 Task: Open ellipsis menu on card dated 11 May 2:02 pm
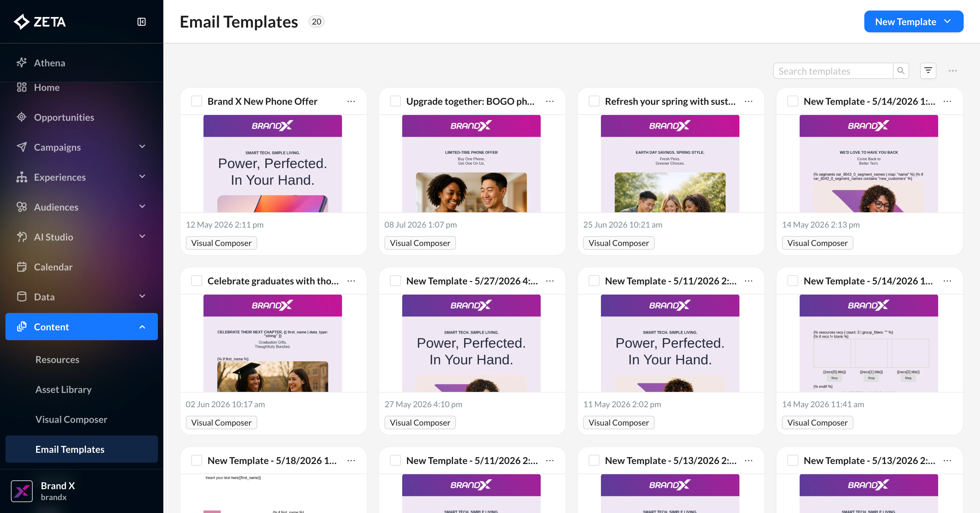tap(749, 281)
